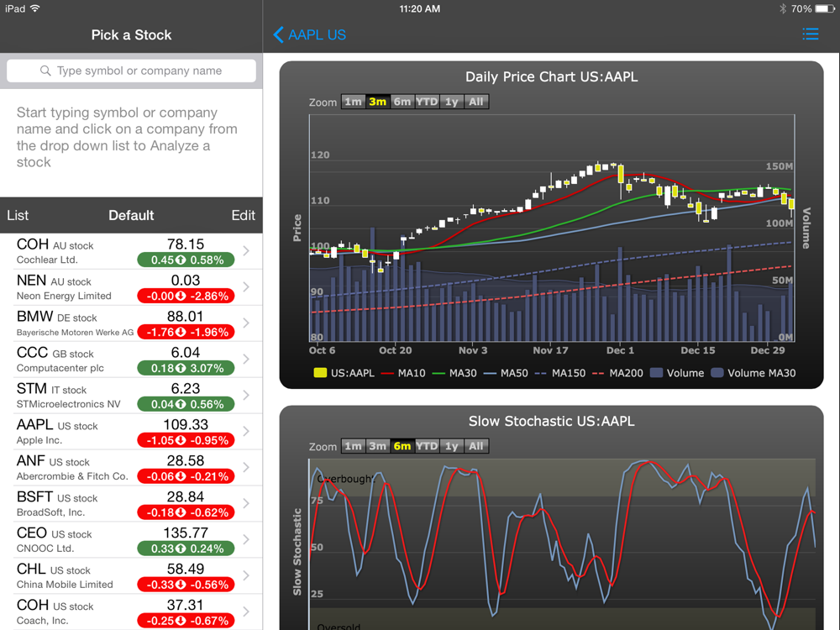The height and width of the screenshot is (630, 840).
Task: Expand the AAPL Apple Inc. row chevron
Action: tap(246, 431)
